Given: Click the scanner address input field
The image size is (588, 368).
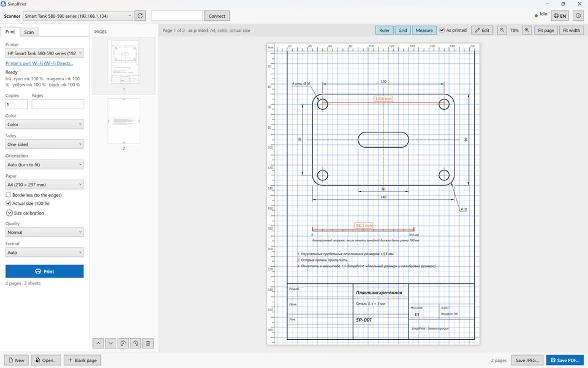Looking at the screenshot, I should [x=176, y=16].
